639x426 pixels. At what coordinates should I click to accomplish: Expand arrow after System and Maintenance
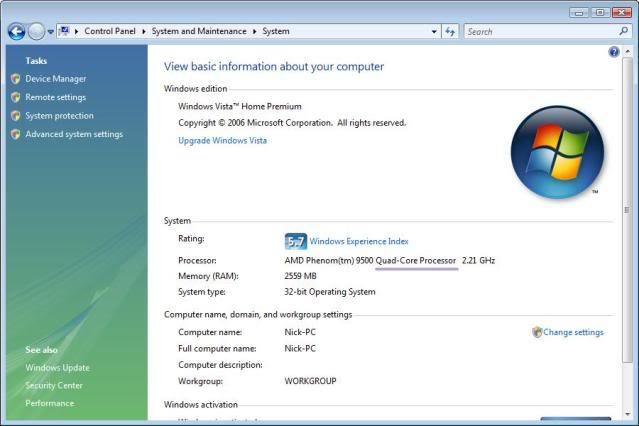coord(254,31)
